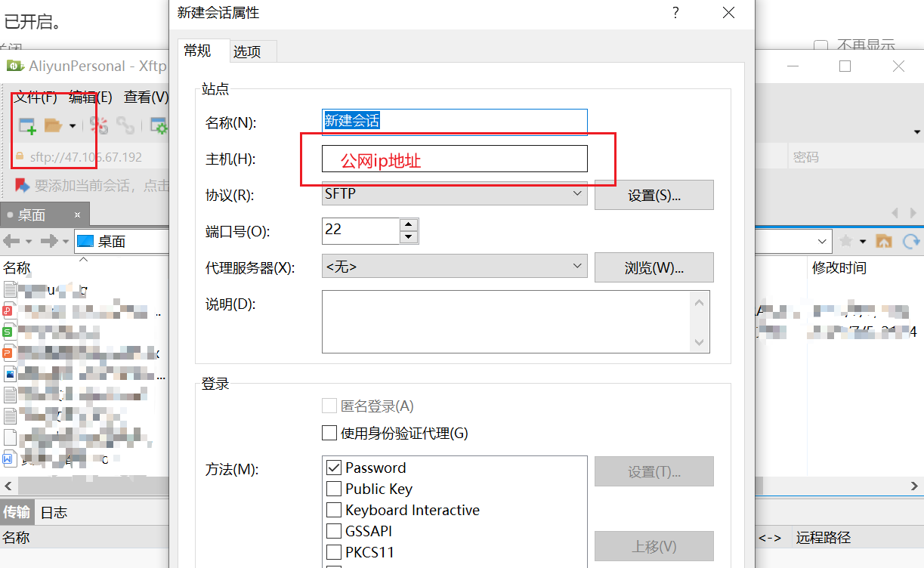Click the favorites star icon
Viewport: 924px width, 568px height.
pos(845,240)
